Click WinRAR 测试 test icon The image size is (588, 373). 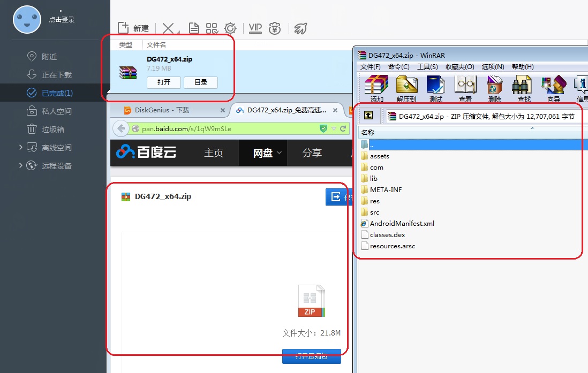436,88
